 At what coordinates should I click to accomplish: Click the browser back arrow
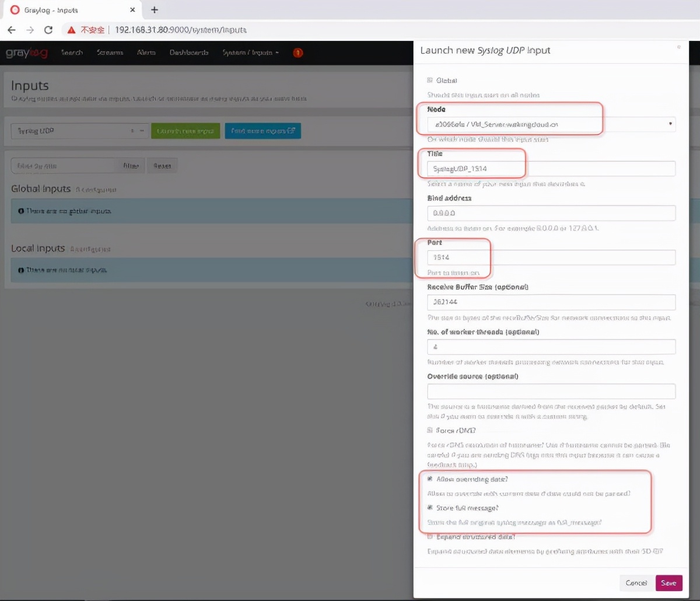point(12,29)
